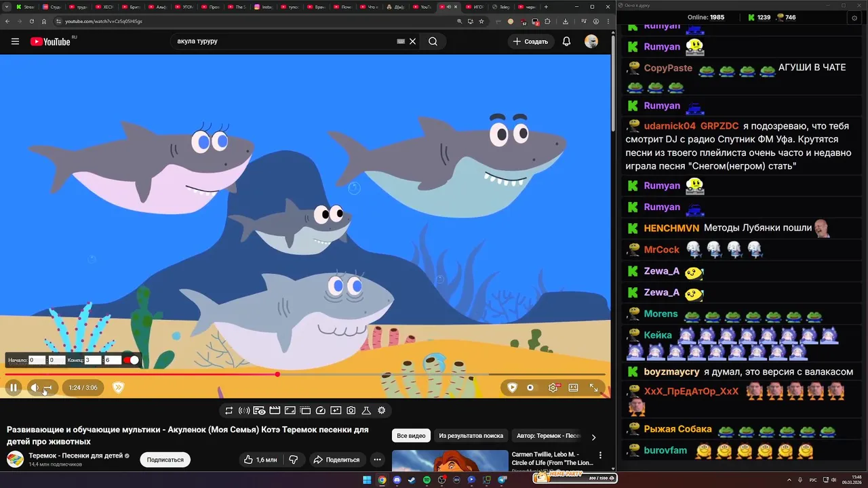
Task: Toggle the red loop segment switch
Action: pyautogui.click(x=132, y=360)
